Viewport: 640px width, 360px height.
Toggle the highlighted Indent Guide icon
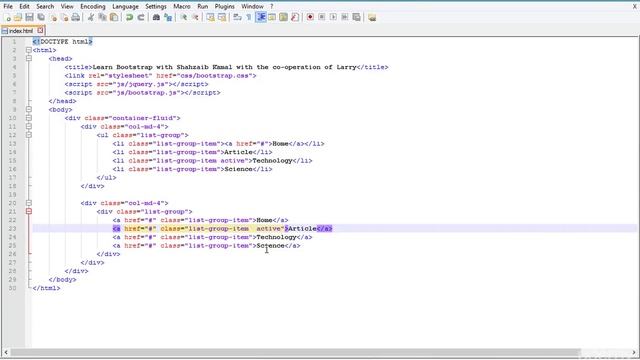pyautogui.click(x=260, y=17)
